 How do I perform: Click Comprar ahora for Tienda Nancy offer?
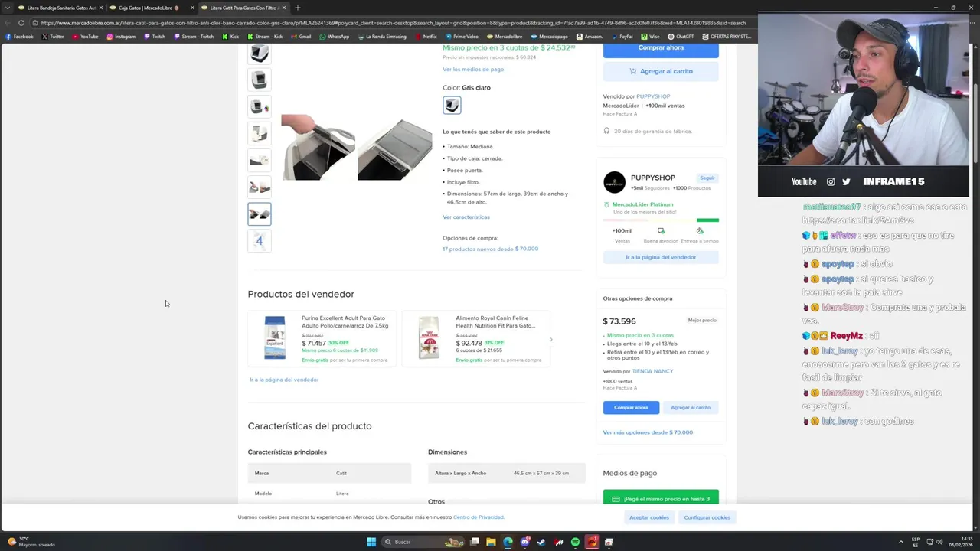point(631,407)
